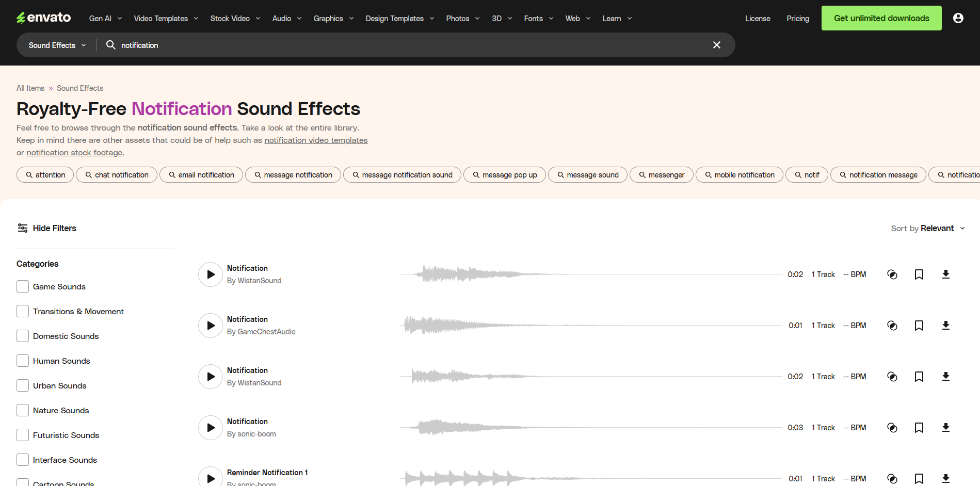Check the Futuristic Sounds category

(22, 434)
